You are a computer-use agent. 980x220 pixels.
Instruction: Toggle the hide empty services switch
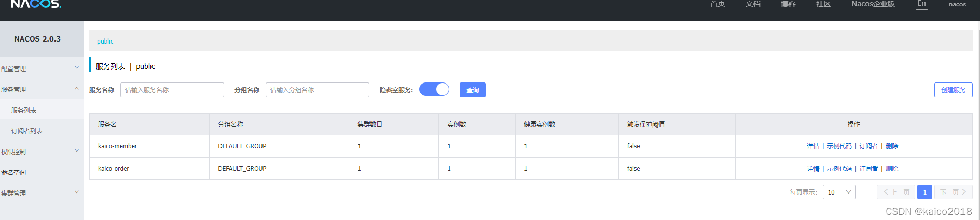click(434, 90)
